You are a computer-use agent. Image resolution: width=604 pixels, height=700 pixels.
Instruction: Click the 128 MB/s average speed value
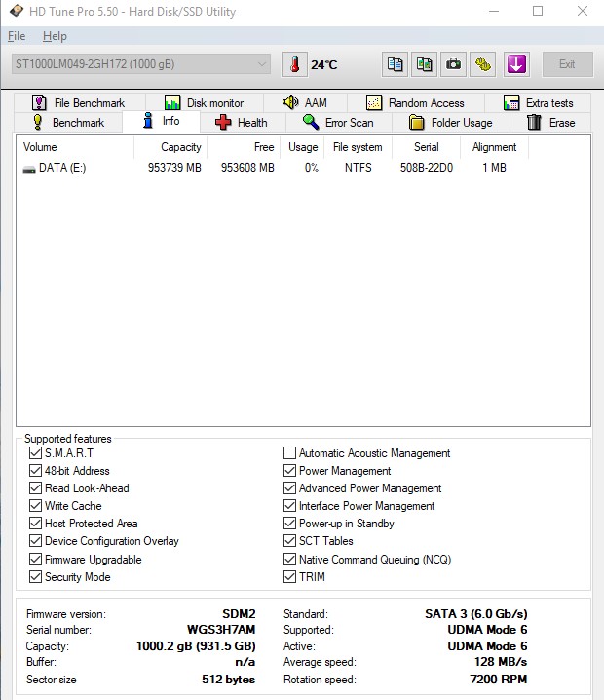tap(501, 662)
